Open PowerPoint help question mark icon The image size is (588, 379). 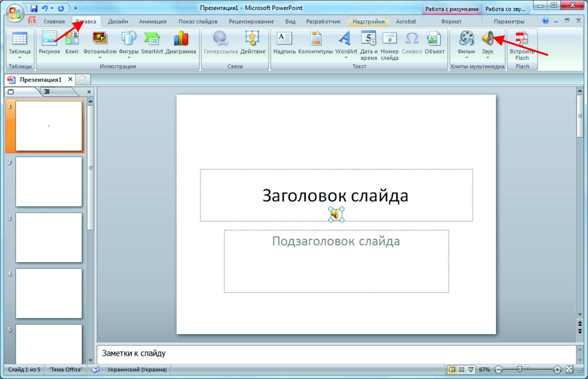[x=545, y=21]
